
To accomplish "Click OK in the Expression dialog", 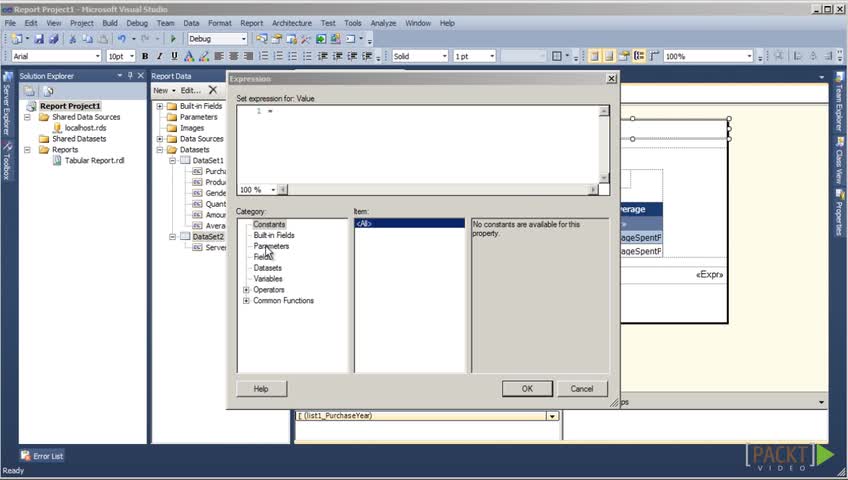I will point(527,389).
